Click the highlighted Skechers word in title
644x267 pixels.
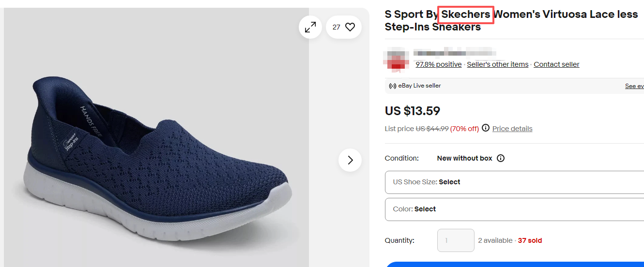tap(465, 15)
